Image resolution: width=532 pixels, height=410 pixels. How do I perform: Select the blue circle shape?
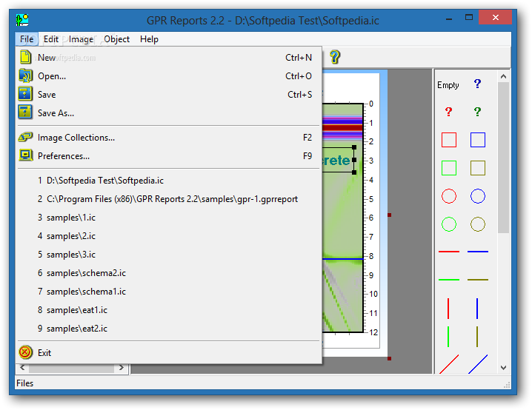pyautogui.click(x=477, y=196)
